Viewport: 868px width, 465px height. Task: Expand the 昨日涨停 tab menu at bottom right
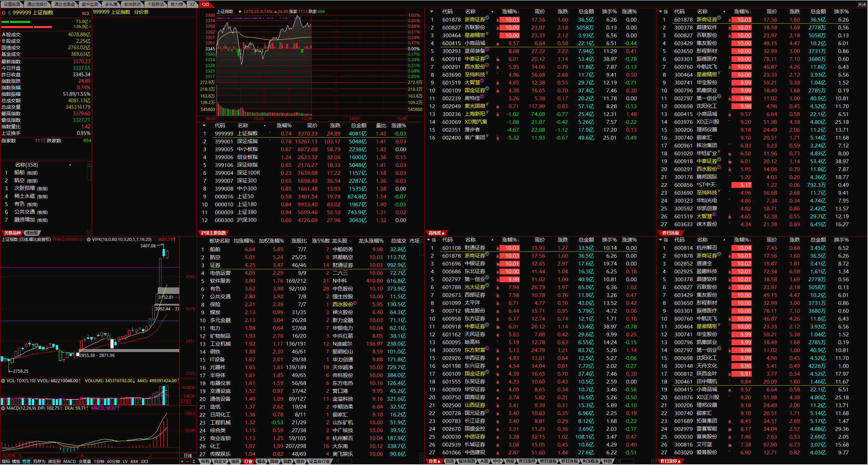point(670,461)
